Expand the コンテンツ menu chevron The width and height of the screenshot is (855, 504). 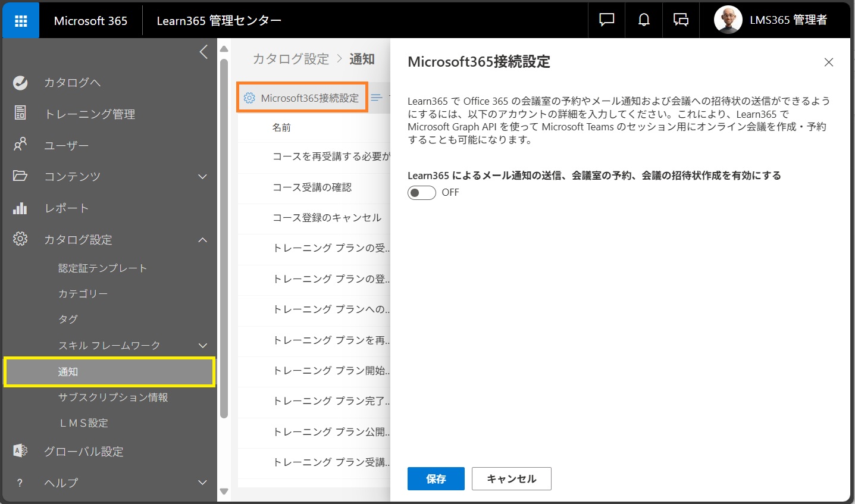202,177
